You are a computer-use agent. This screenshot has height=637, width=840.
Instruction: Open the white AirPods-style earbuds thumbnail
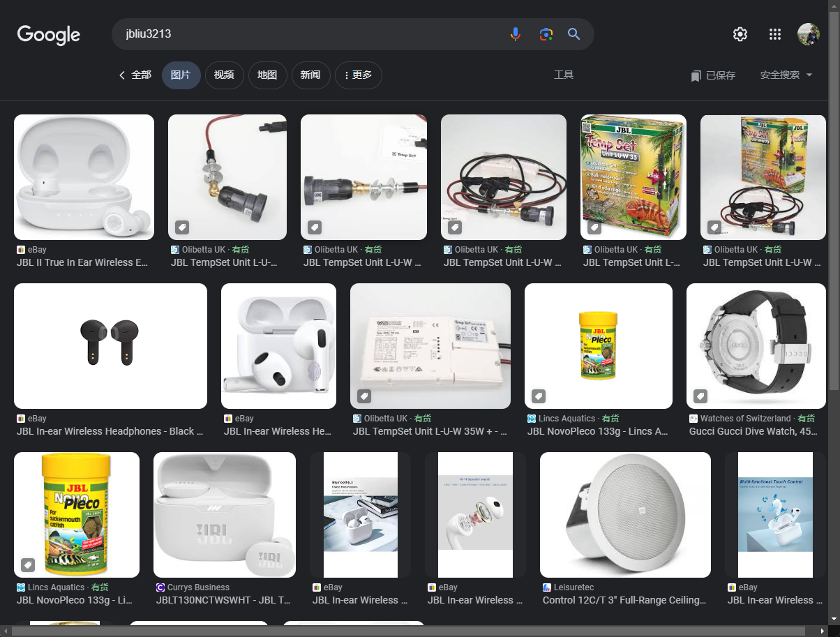coord(278,346)
